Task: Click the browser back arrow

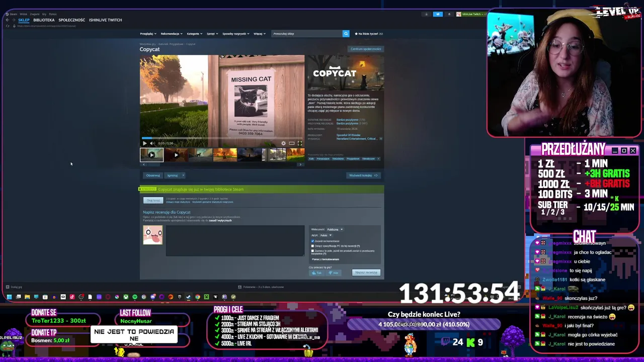Action: 8,20
